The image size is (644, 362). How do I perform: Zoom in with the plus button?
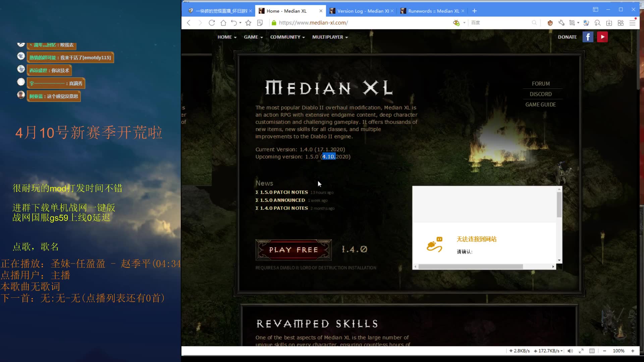click(x=633, y=351)
